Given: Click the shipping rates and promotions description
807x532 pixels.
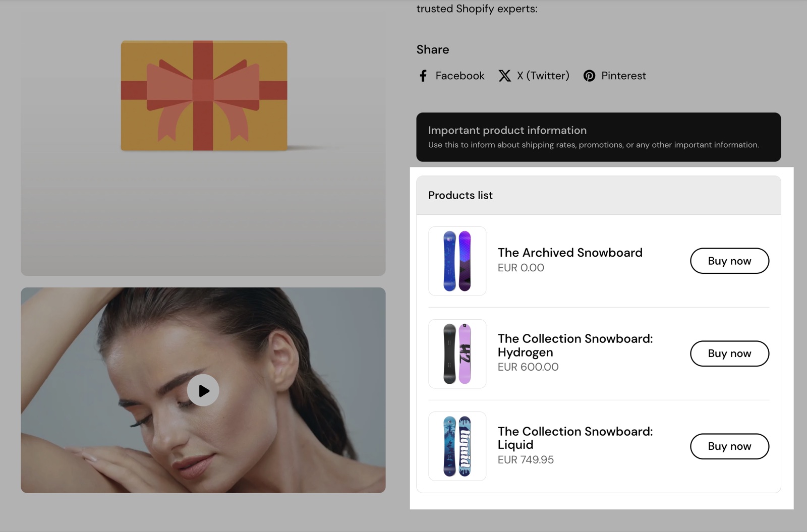Looking at the screenshot, I should coord(594,145).
